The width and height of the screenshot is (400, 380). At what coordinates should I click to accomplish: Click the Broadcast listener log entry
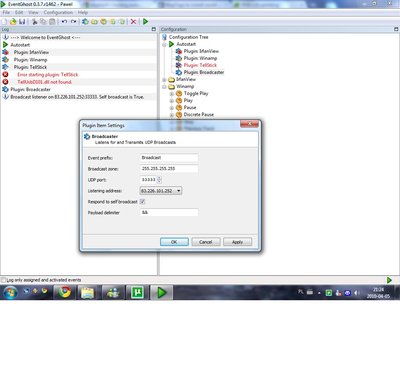tap(77, 97)
